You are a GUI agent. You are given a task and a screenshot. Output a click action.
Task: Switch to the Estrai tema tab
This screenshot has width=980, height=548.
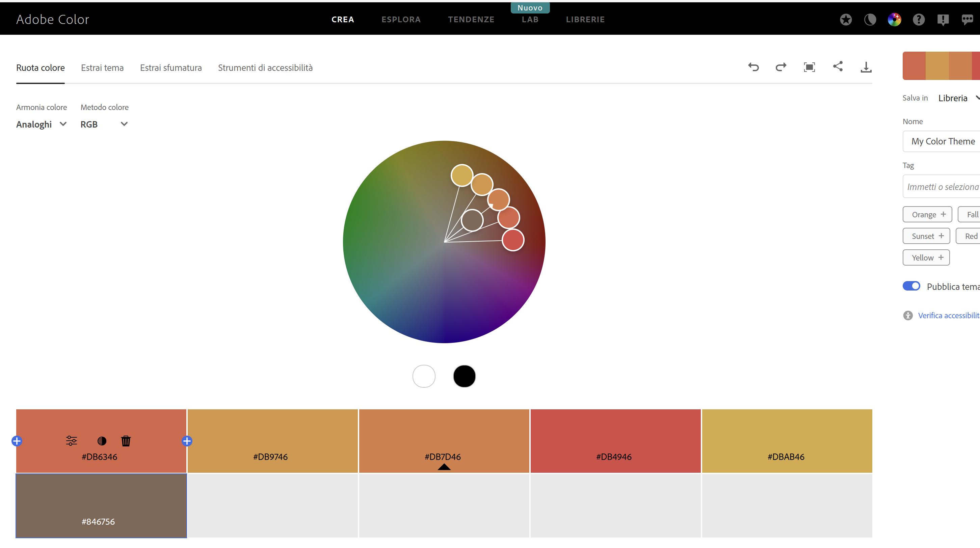(x=102, y=67)
